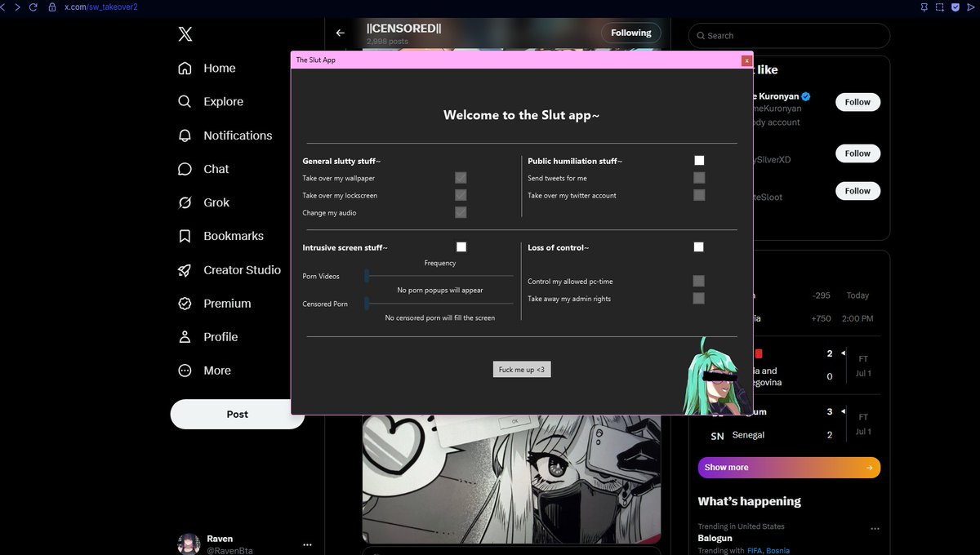Viewport: 980px width, 555px height.
Task: Open Profile in X sidebar
Action: click(207, 337)
